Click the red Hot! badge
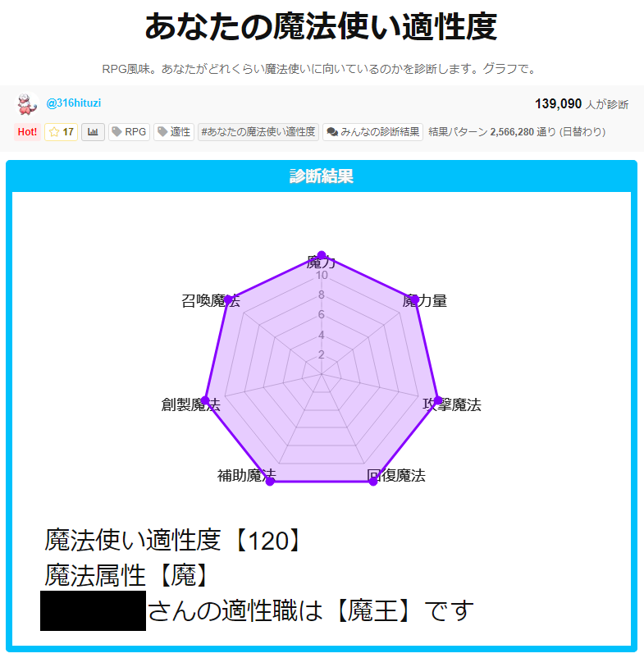Viewport: 644px width, 658px height. (27, 131)
